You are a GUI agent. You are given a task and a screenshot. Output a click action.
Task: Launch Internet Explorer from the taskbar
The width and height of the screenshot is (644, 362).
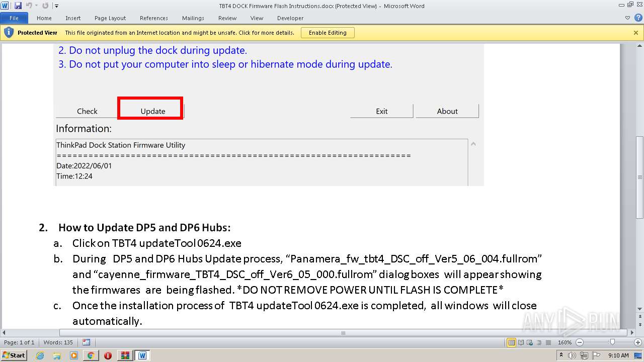click(x=40, y=355)
